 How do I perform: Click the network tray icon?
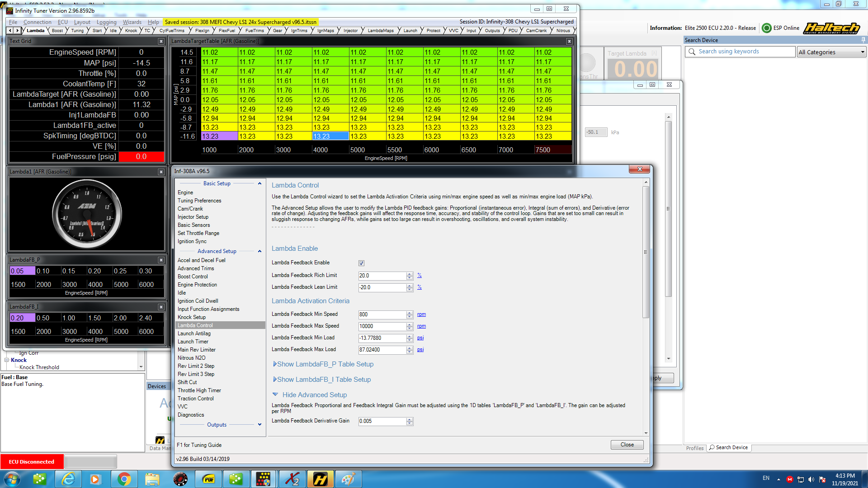click(x=801, y=479)
